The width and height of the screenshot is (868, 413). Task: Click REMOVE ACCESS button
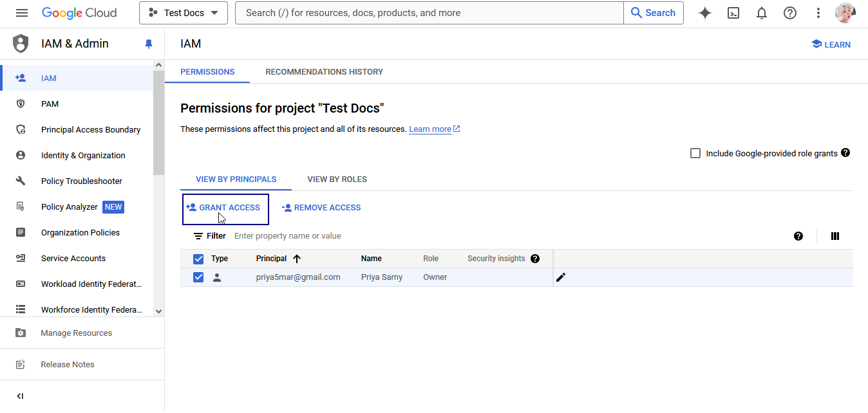[321, 208]
